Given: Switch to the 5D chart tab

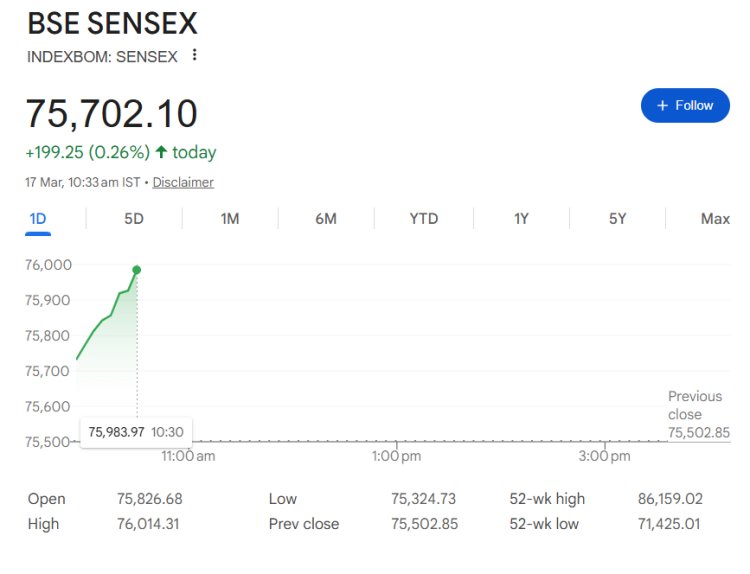Looking at the screenshot, I should (134, 219).
